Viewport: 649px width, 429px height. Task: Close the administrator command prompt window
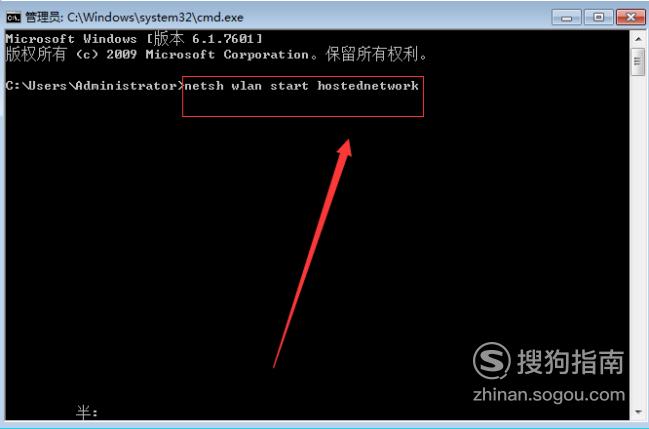coord(630,17)
